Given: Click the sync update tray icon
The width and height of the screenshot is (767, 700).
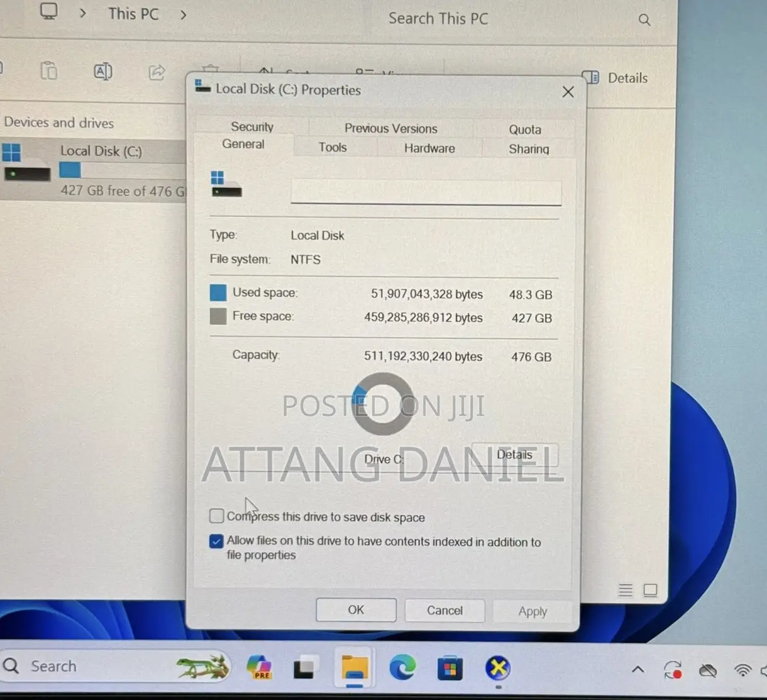Looking at the screenshot, I should tap(673, 670).
